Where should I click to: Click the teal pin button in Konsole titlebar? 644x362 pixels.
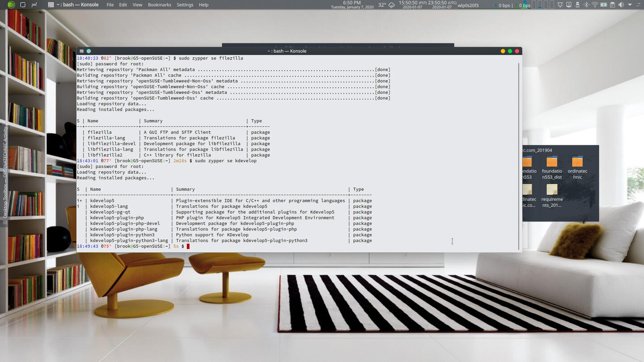89,51
